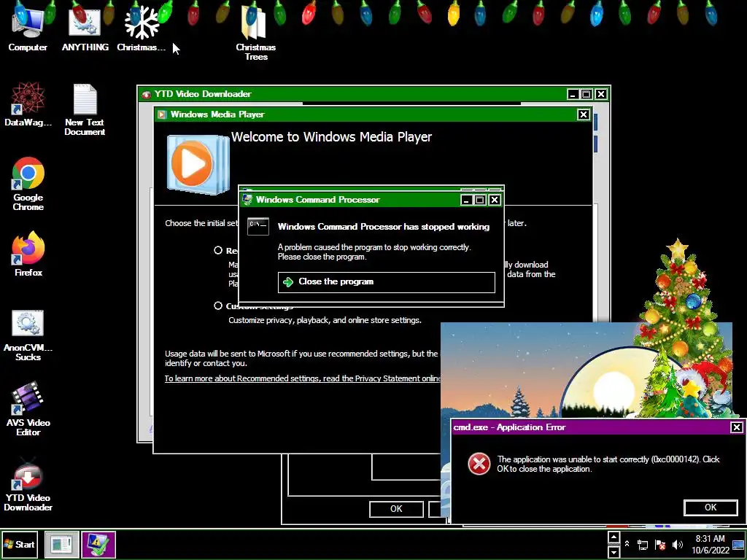747x560 pixels.
Task: Open the Christmas Trees folder
Action: [256, 32]
